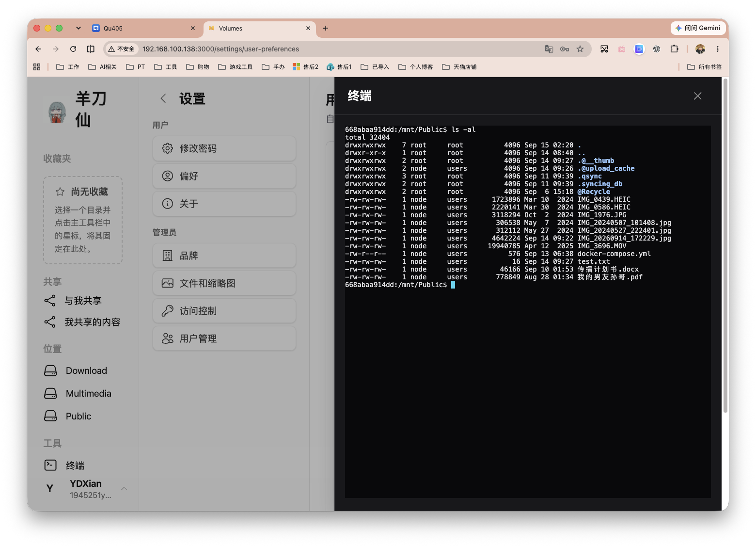Reload the page
Viewport: 756px width, 547px height.
coord(73,49)
